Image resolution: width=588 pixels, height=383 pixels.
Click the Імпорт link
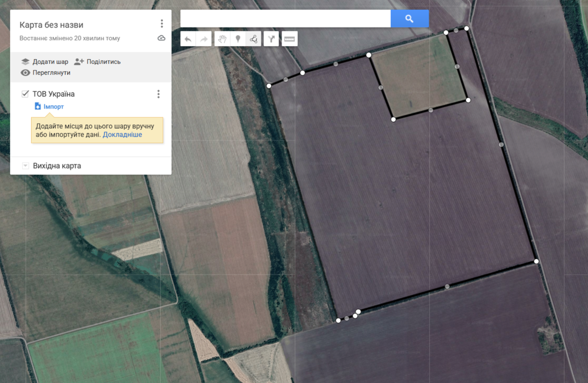click(x=53, y=107)
